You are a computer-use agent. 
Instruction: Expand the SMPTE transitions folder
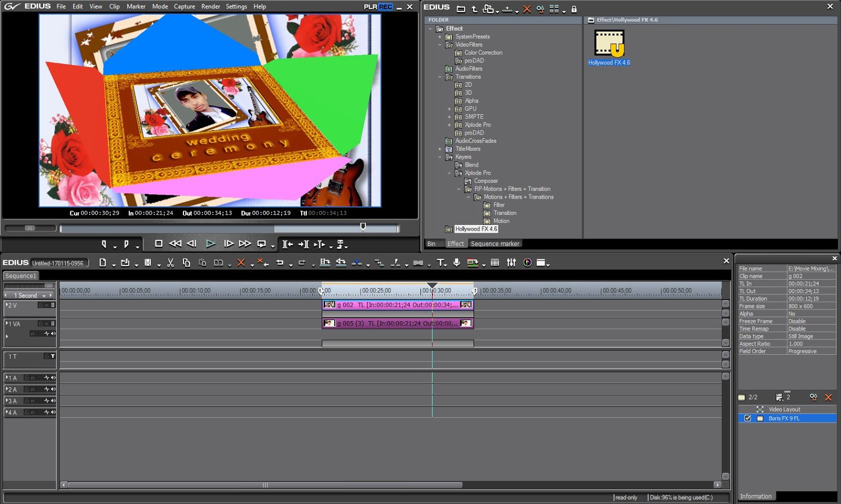coord(449,117)
